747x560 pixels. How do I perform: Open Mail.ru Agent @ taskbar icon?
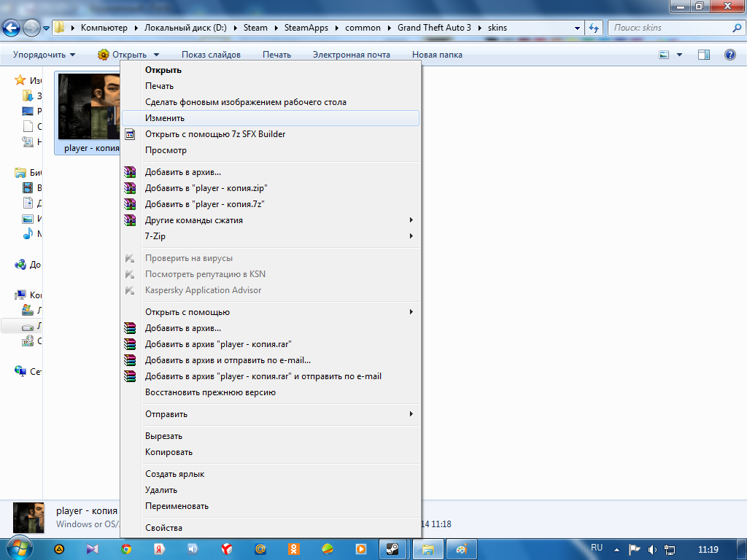pos(260,549)
